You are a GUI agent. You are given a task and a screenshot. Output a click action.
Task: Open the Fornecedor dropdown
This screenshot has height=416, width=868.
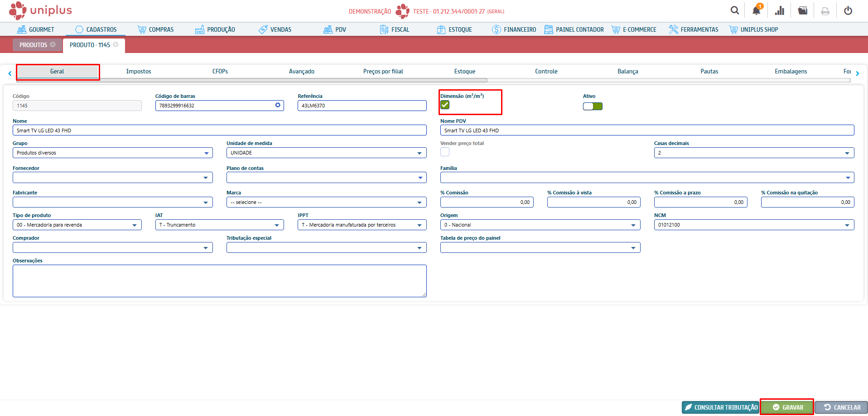pos(113,178)
